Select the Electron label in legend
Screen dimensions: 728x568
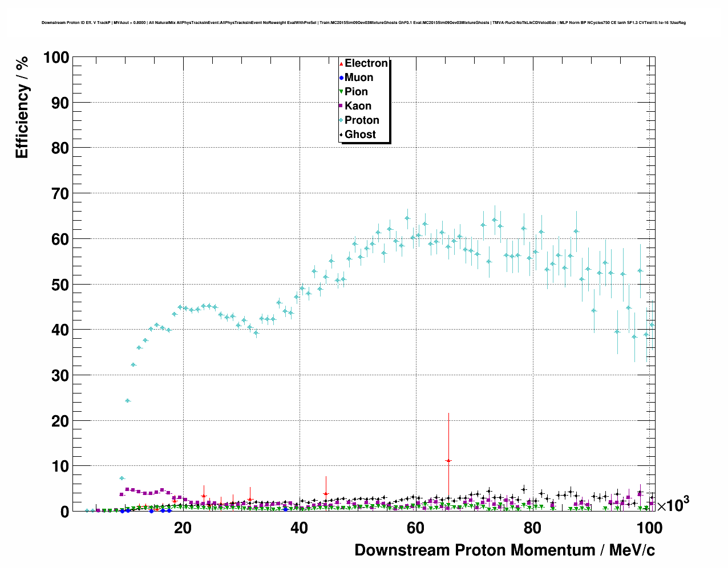click(x=366, y=63)
